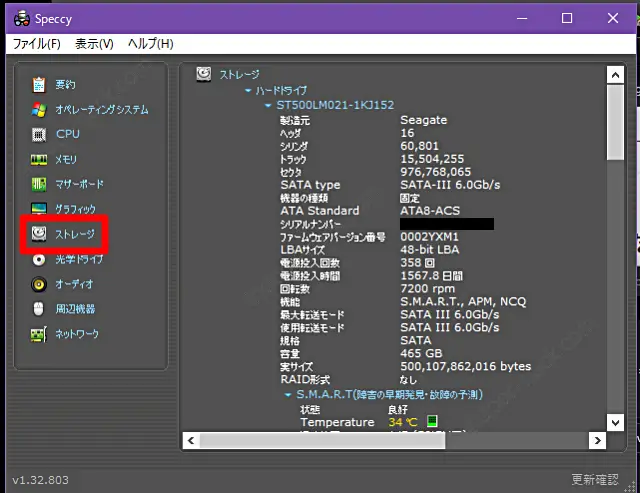Click the 更新確認 update check link
The width and height of the screenshot is (640, 493).
(595, 479)
